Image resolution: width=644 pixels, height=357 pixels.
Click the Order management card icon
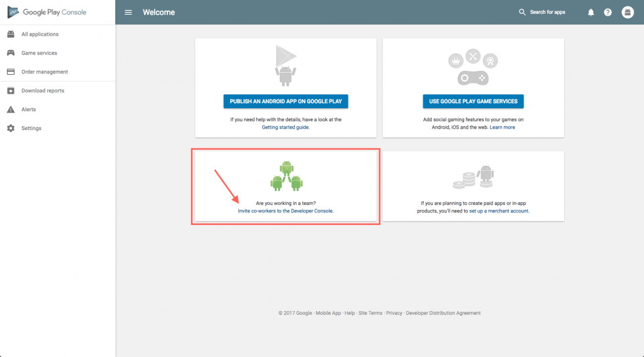tap(11, 72)
